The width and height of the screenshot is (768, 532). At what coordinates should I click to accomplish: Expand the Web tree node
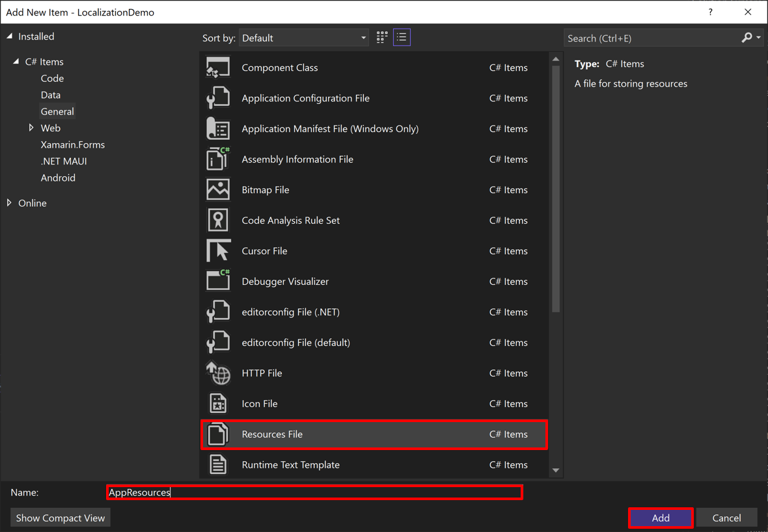[x=31, y=127]
